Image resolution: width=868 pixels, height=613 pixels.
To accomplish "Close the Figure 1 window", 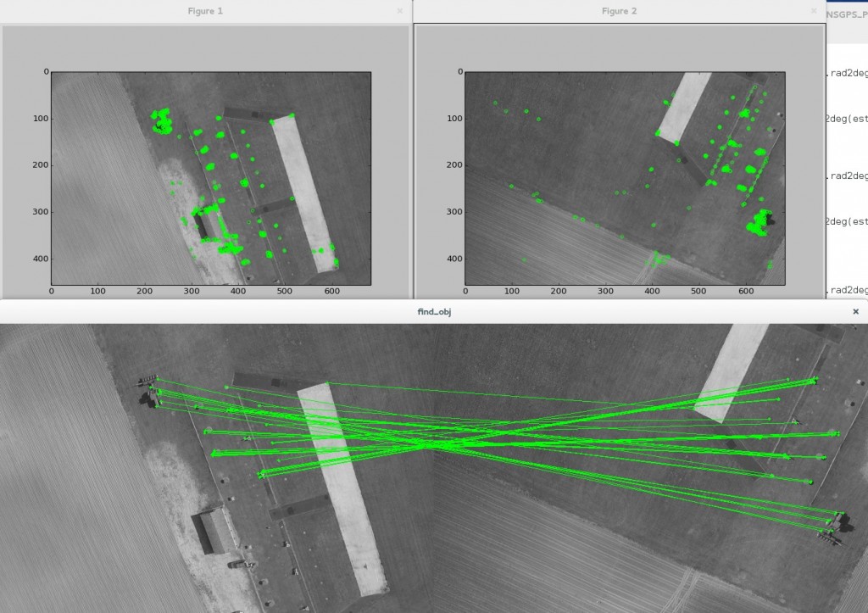I will [398, 11].
